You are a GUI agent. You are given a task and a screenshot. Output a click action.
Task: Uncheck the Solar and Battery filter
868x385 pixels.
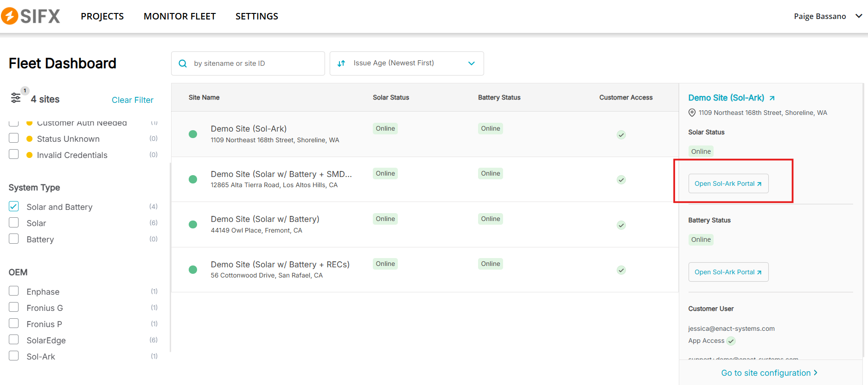(x=14, y=207)
